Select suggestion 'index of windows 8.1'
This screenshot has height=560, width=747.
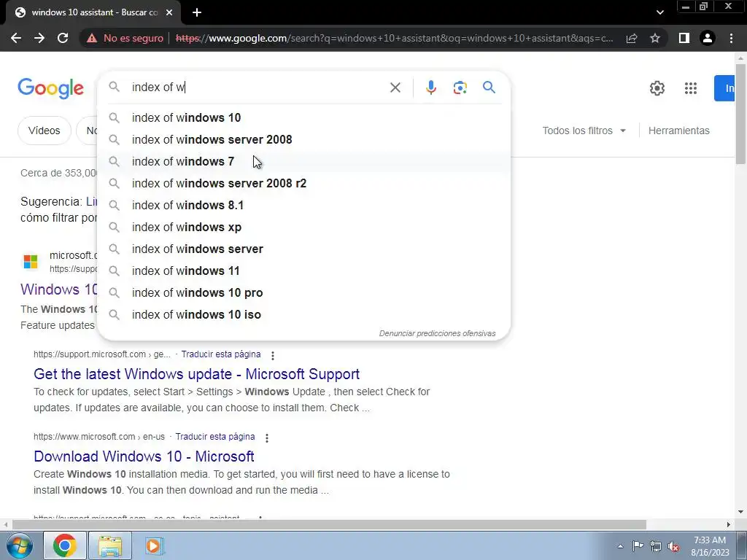coord(303,205)
